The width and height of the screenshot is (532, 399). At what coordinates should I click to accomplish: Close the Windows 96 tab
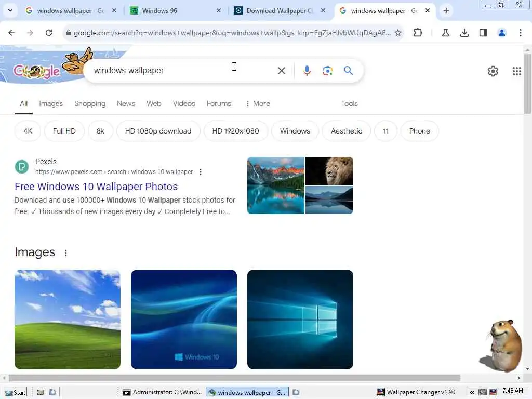pos(219,10)
